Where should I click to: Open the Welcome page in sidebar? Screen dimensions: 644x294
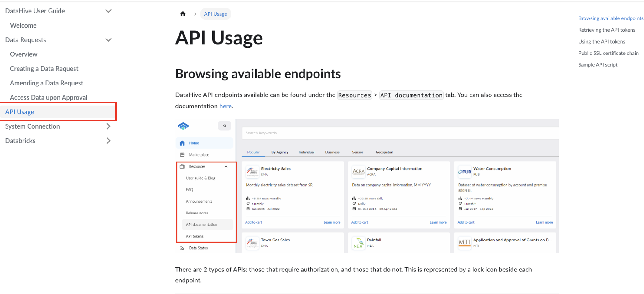(23, 25)
